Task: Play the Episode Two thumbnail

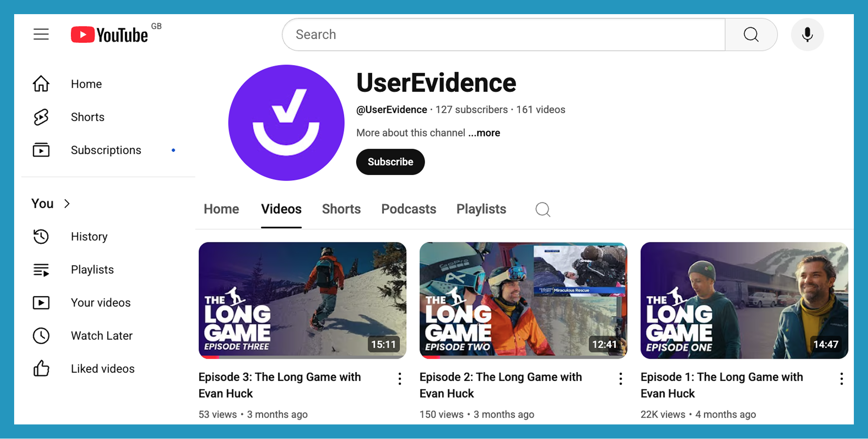Action: (523, 300)
